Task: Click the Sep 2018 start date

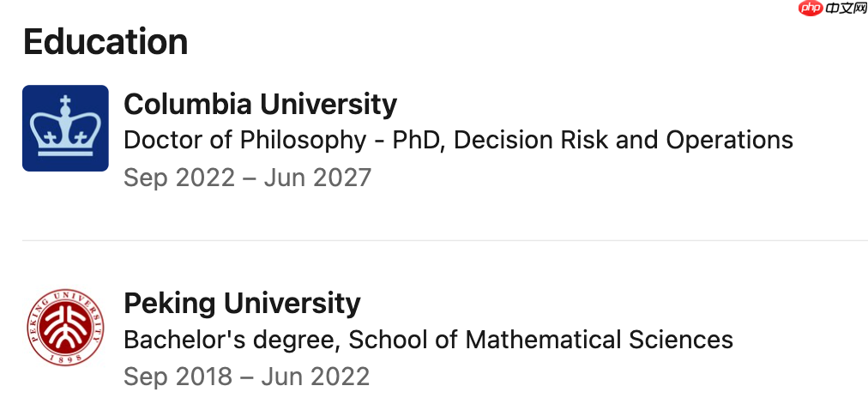Action: pyautogui.click(x=178, y=377)
